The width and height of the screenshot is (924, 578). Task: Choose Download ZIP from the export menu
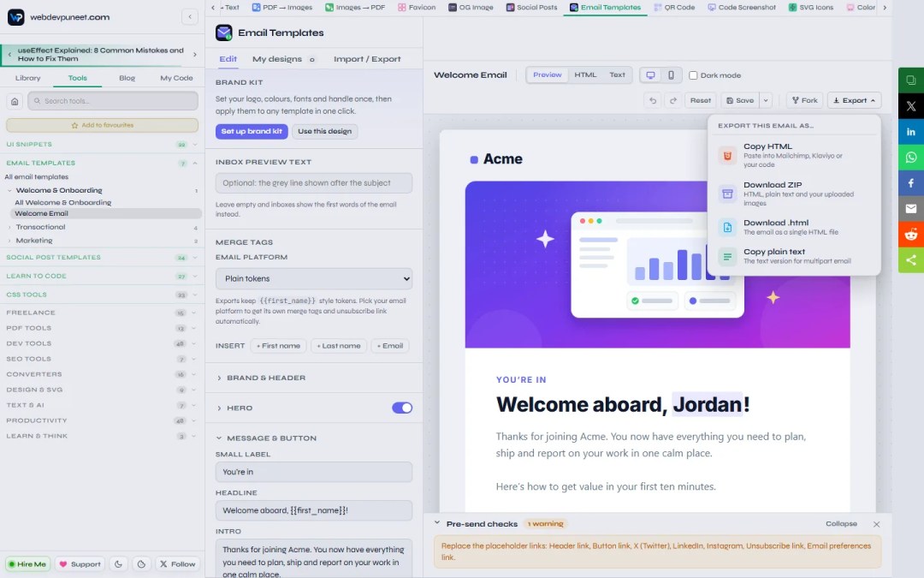tap(794, 194)
